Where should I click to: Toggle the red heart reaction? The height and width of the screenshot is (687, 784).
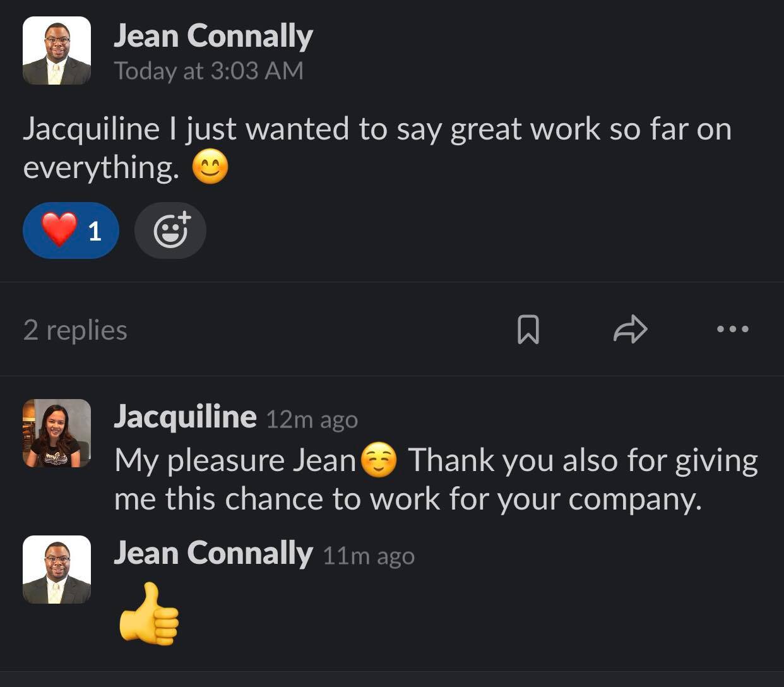pos(70,230)
